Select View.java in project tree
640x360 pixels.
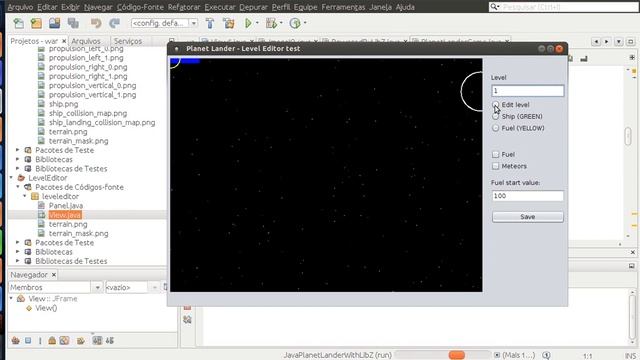click(65, 215)
